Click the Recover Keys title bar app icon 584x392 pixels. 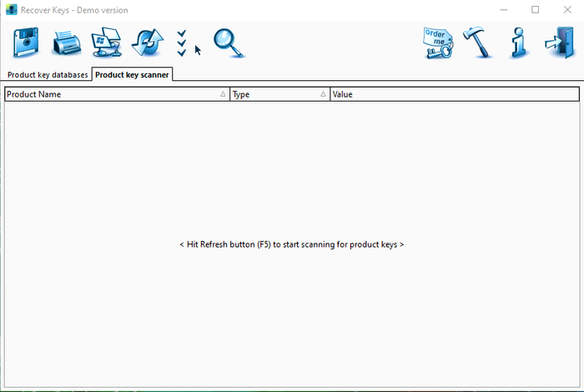pyautogui.click(x=10, y=9)
